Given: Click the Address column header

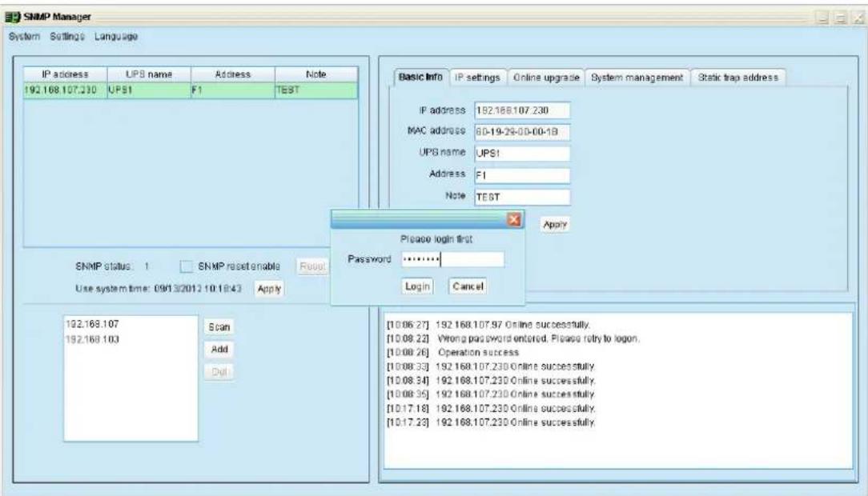Looking at the screenshot, I should coord(232,74).
